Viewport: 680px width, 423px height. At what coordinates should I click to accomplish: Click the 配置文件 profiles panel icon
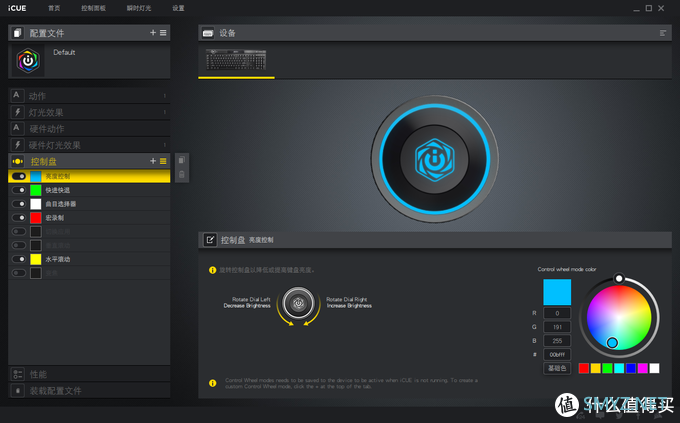pyautogui.click(x=17, y=33)
